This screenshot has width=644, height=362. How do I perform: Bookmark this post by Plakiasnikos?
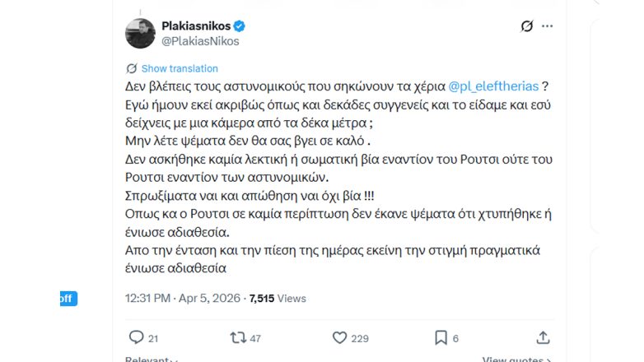[x=441, y=337]
